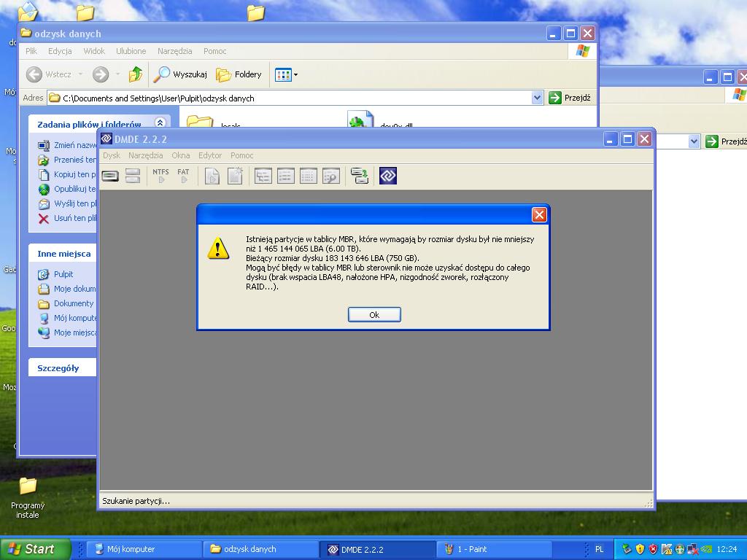Expand address dropdown in the background right window
747x560 pixels.
tap(694, 141)
